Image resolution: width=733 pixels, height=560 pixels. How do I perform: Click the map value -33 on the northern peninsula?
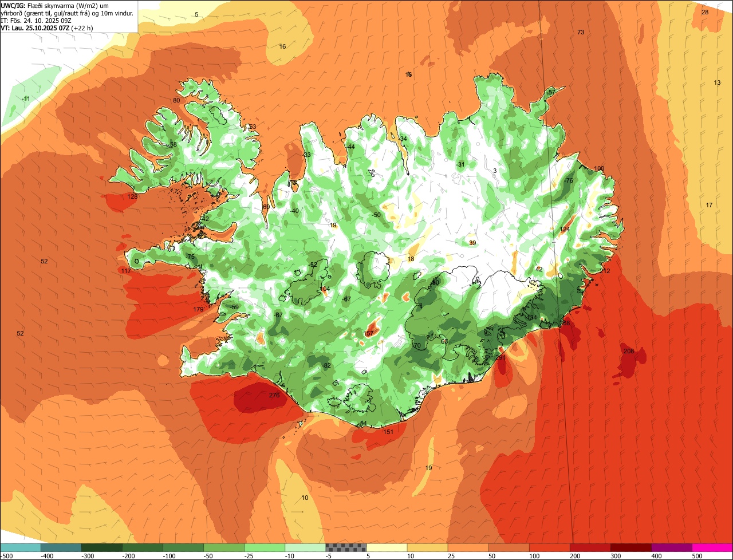[x=306, y=155]
